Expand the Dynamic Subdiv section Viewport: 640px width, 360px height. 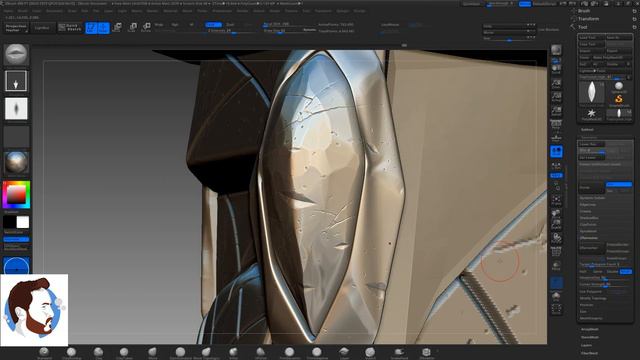[592, 198]
